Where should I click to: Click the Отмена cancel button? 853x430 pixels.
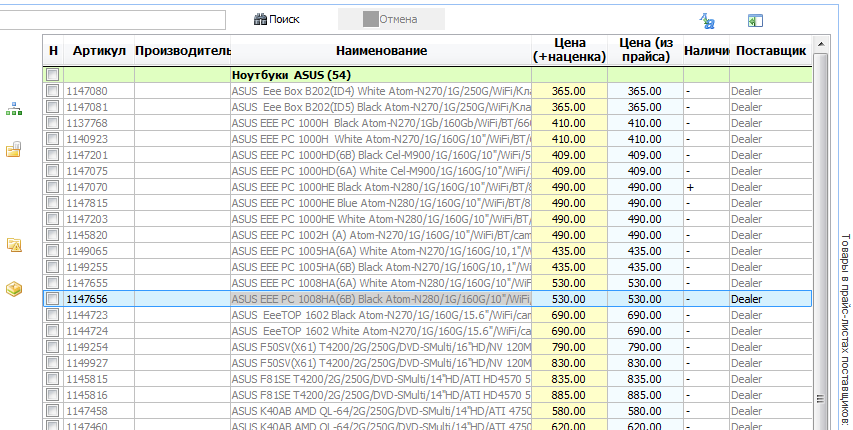tap(391, 19)
